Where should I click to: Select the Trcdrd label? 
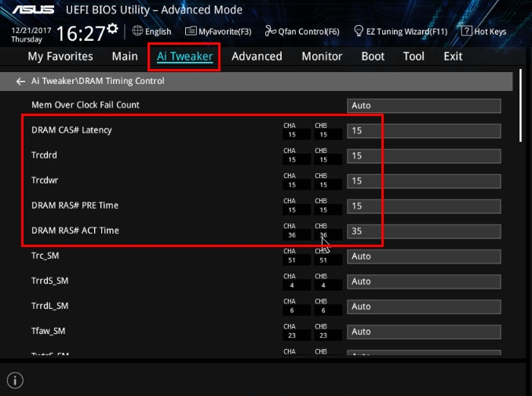tap(44, 155)
